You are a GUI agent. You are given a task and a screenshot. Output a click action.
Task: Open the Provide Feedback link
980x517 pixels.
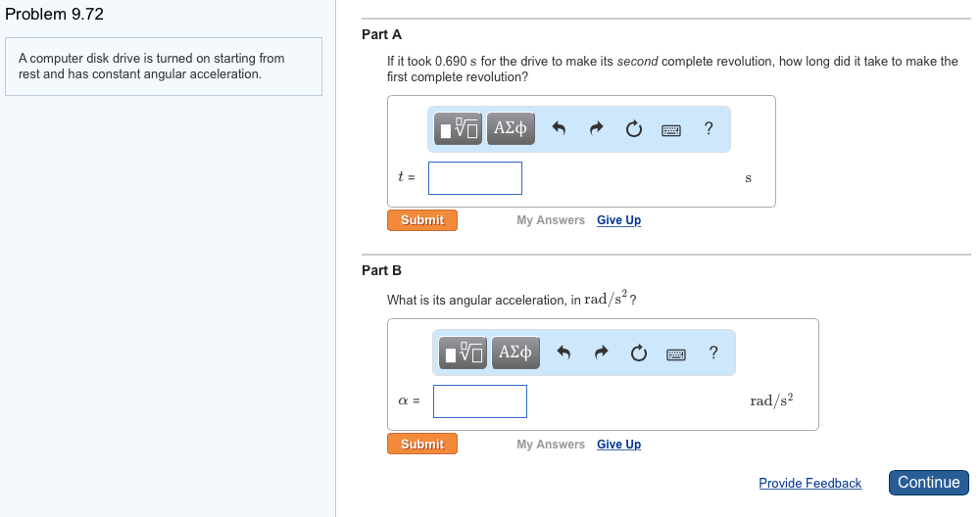pyautogui.click(x=809, y=484)
